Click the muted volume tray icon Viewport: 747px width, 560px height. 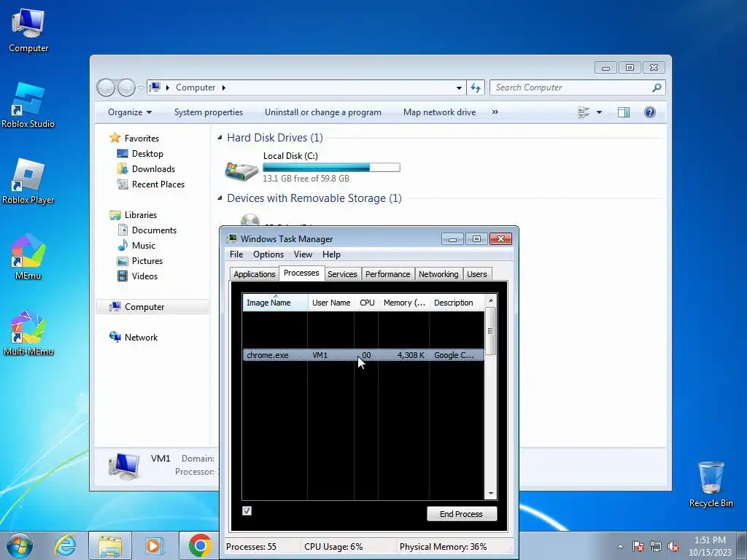pos(673,547)
